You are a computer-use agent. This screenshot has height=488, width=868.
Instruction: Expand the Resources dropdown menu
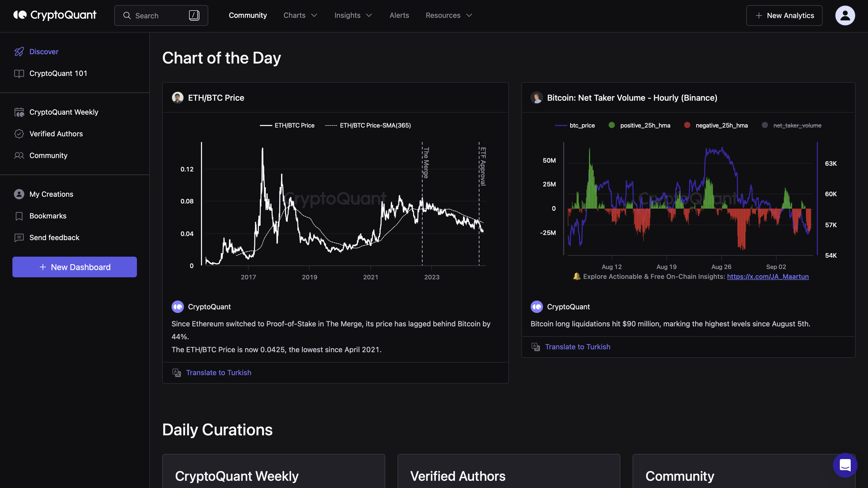(x=448, y=15)
